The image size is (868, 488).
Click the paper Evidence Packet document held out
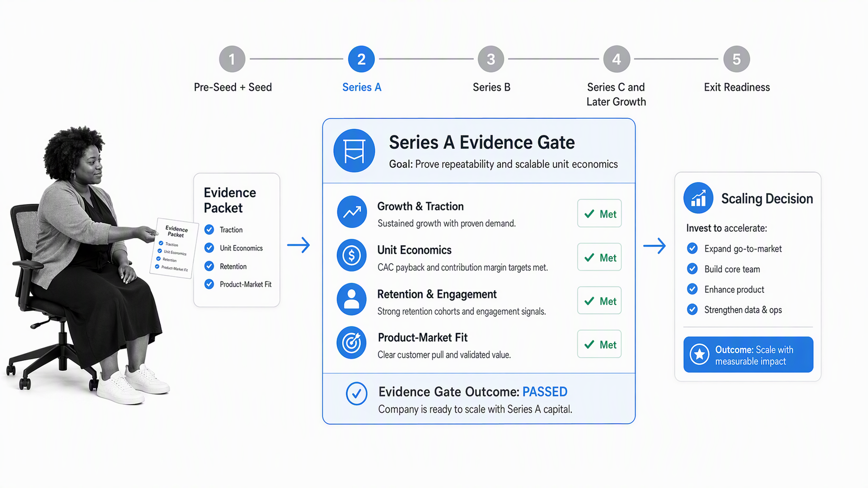point(175,248)
